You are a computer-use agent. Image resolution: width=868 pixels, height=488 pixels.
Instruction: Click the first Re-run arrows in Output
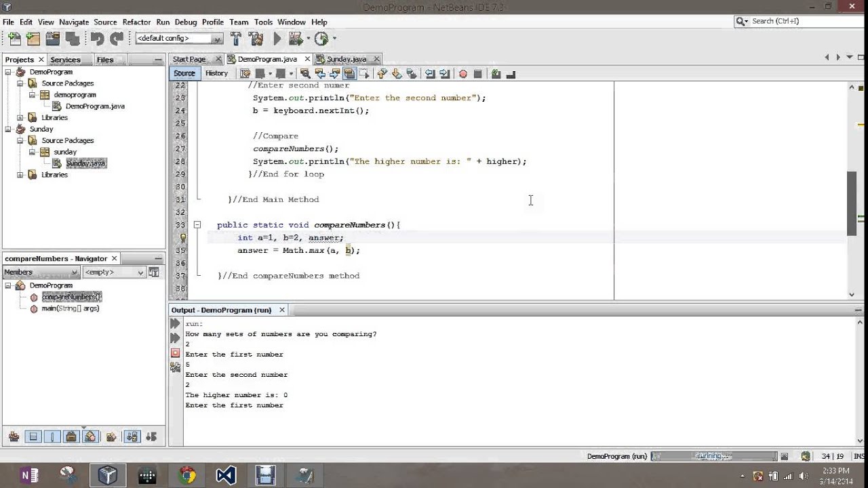pos(176,323)
